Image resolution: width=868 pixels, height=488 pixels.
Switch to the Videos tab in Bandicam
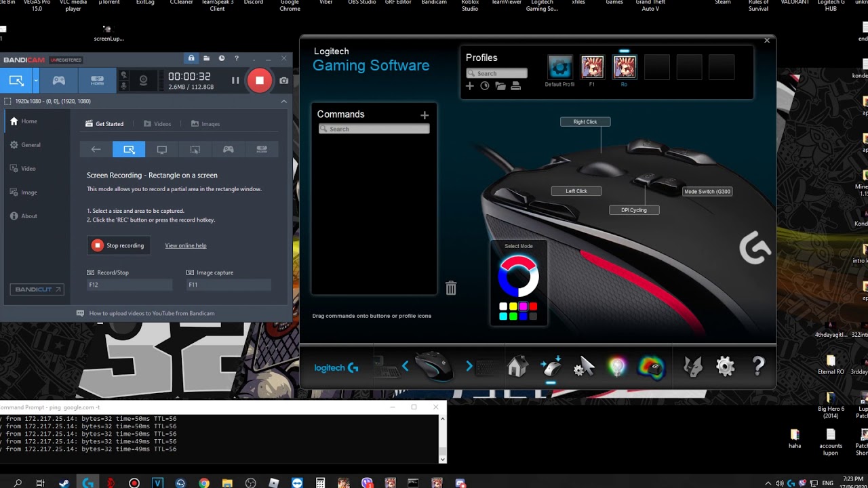click(x=157, y=124)
